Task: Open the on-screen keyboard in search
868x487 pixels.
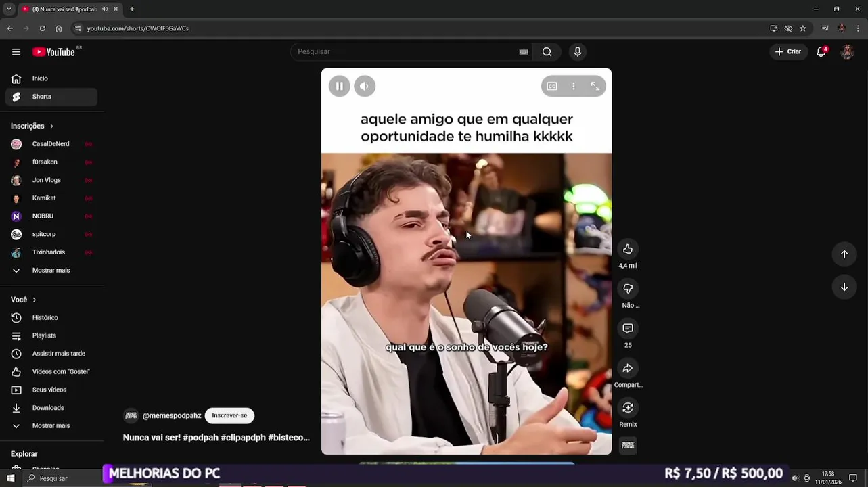Action: pyautogui.click(x=524, y=52)
